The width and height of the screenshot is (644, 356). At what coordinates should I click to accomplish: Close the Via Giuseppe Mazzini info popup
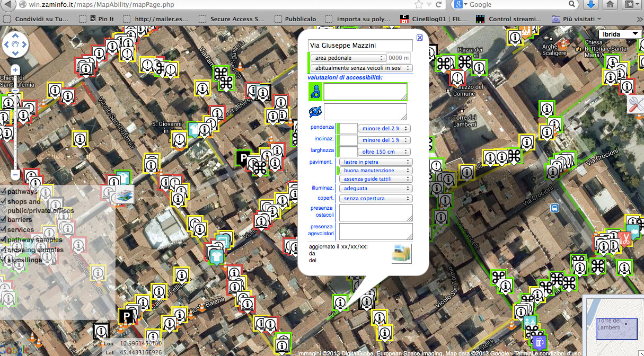[x=420, y=38]
